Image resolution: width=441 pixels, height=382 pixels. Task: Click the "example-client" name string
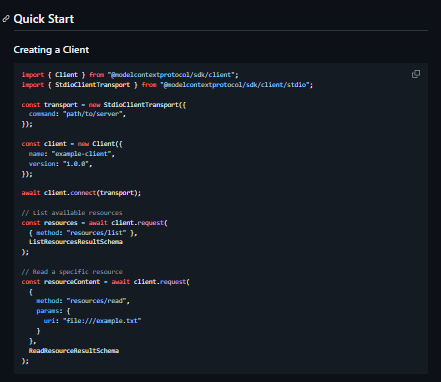click(x=83, y=154)
